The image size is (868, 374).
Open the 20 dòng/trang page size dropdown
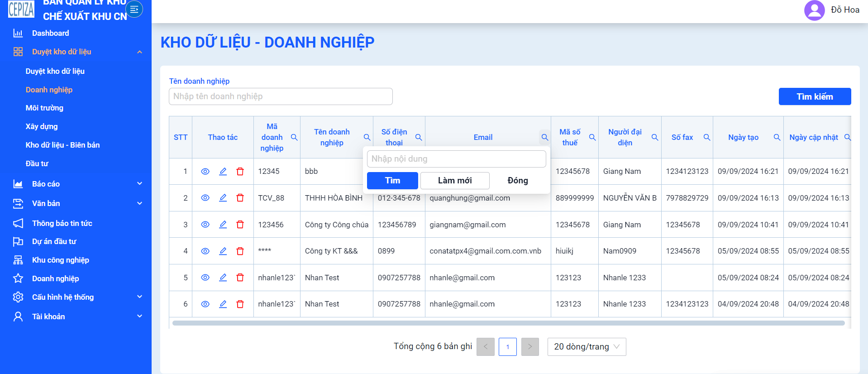(587, 347)
